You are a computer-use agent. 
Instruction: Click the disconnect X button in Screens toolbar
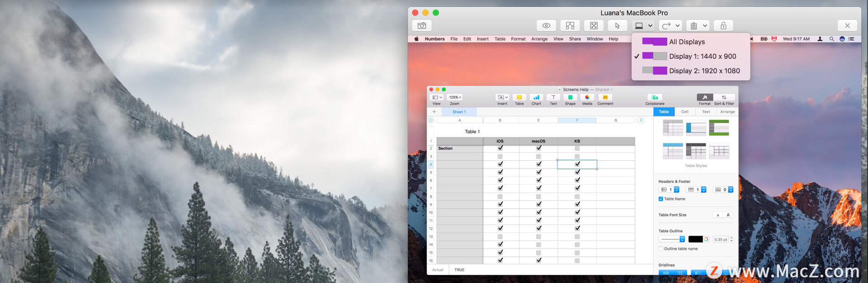tap(847, 26)
